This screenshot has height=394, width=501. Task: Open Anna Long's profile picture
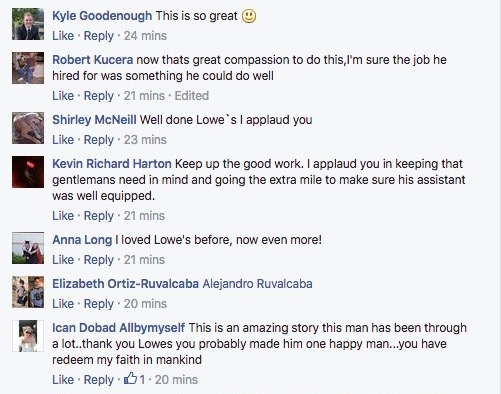(x=28, y=248)
